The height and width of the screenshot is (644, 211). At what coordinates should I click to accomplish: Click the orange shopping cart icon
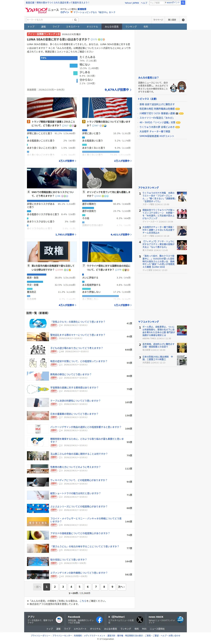pyautogui.click(x=72, y=12)
